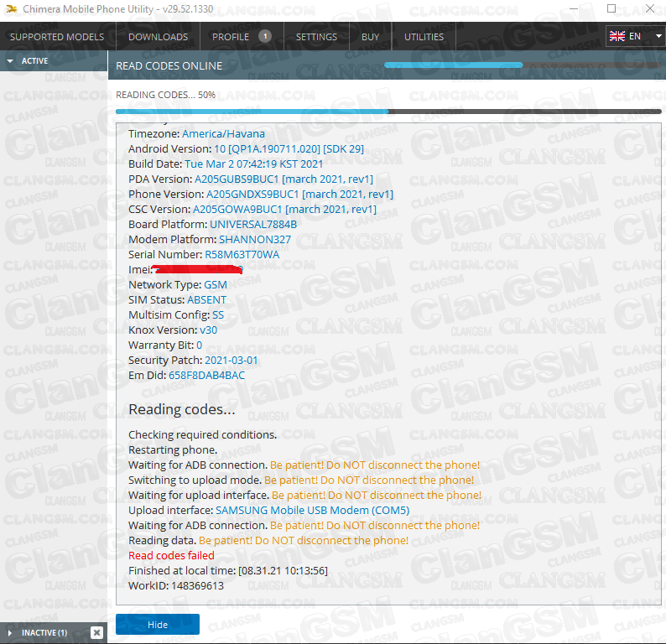The width and height of the screenshot is (666, 644).
Task: Click the Chimera app logo icon
Action: (11, 9)
